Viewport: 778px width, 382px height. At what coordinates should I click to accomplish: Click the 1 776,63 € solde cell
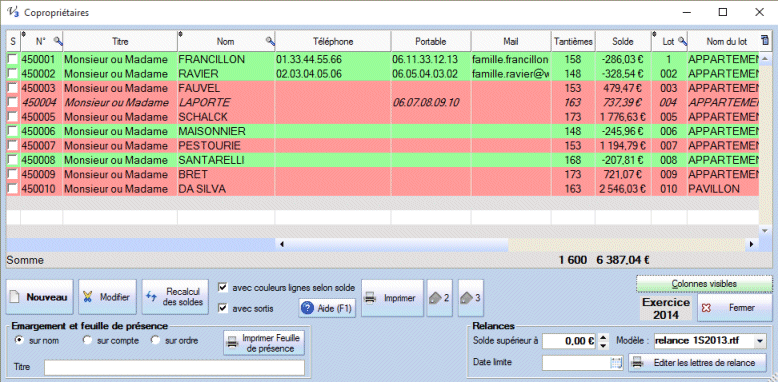click(x=623, y=117)
